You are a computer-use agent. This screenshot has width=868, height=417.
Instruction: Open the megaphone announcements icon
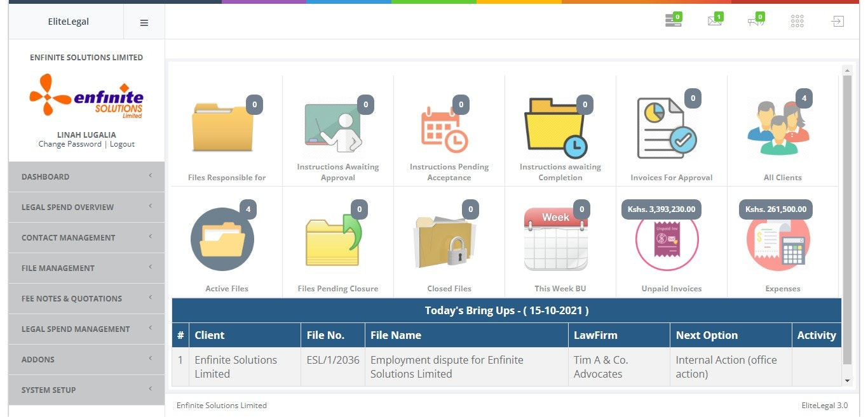tap(756, 21)
